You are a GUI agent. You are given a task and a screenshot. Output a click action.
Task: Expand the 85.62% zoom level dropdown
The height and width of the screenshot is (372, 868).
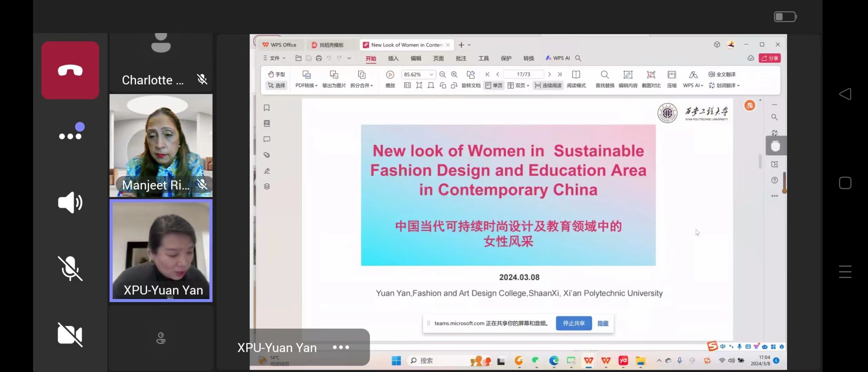[431, 75]
